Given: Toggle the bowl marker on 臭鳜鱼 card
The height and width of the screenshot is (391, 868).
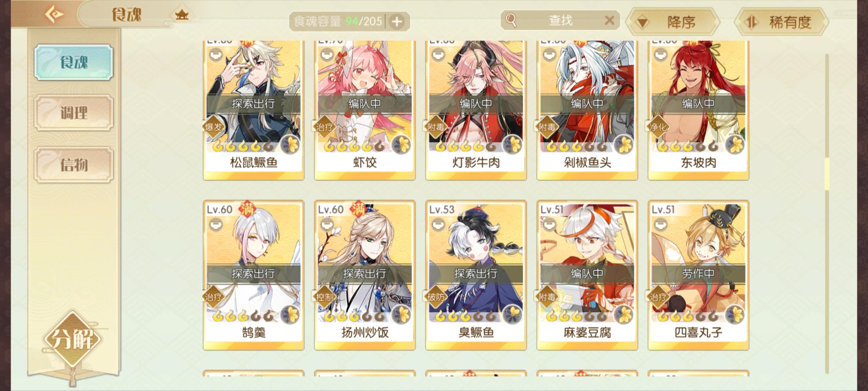Looking at the screenshot, I should (438, 225).
